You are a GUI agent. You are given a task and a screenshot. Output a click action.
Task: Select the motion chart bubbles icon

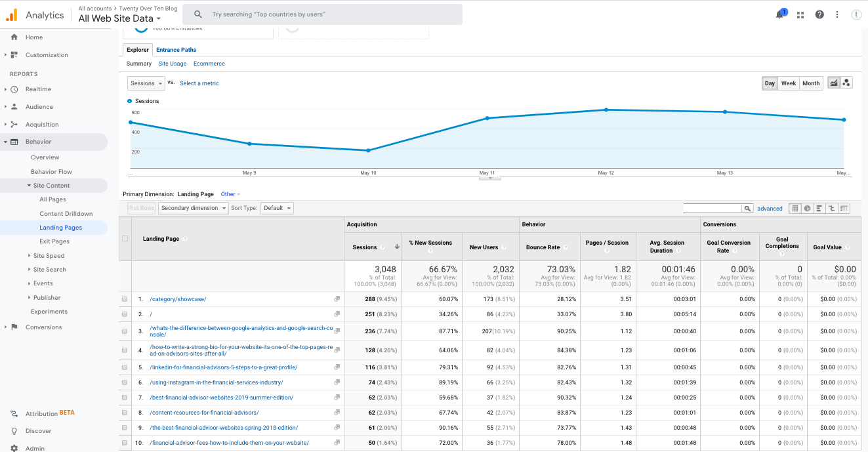coord(846,83)
